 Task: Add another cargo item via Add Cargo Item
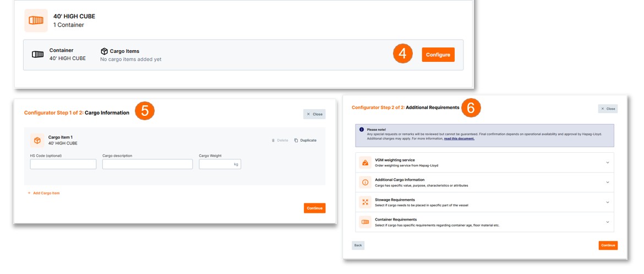pyautogui.click(x=43, y=194)
